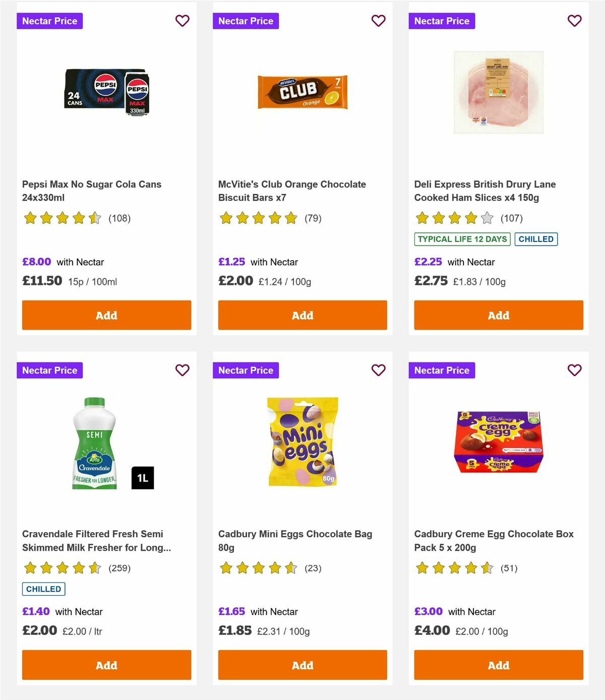Click the heart icon on the Drury Lane Ham card
605x700 pixels.
[574, 21]
